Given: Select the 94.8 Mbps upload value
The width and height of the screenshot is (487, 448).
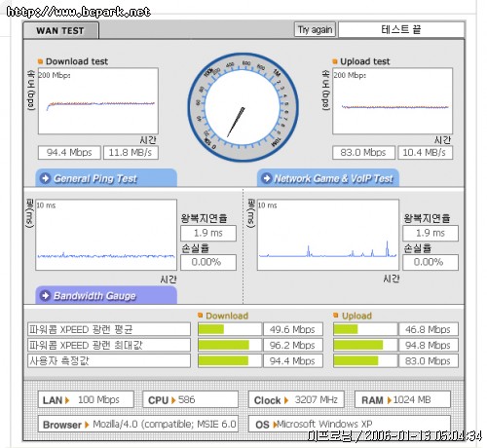Looking at the screenshot, I should tap(429, 345).
